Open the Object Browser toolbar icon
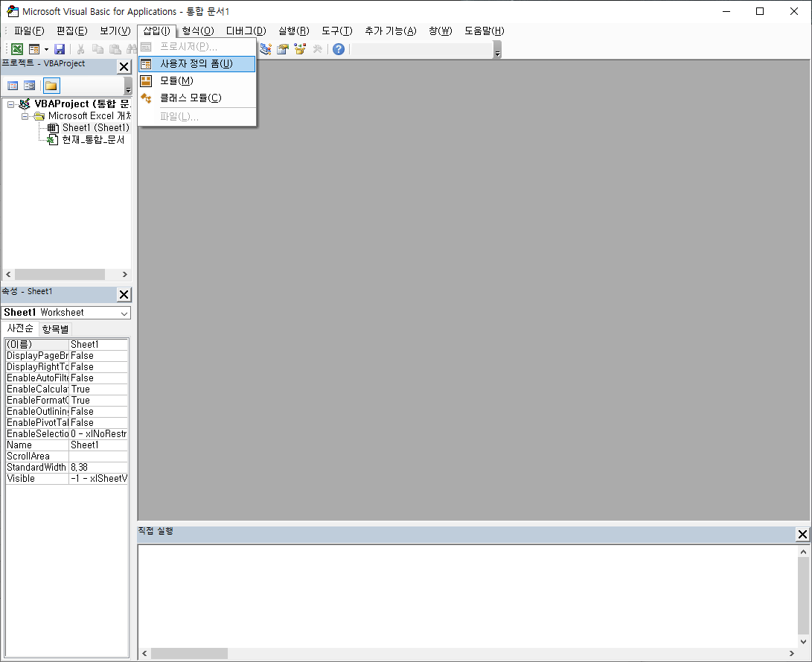This screenshot has height=662, width=812. [x=300, y=49]
